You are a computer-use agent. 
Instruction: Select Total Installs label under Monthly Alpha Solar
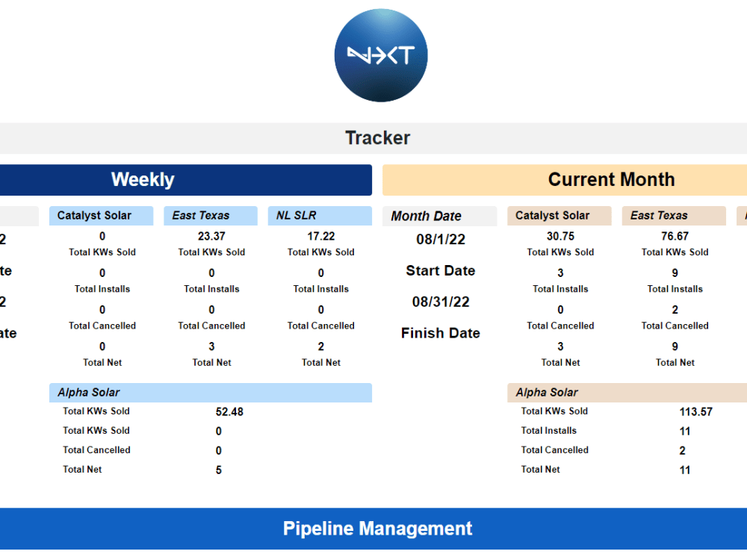(549, 431)
